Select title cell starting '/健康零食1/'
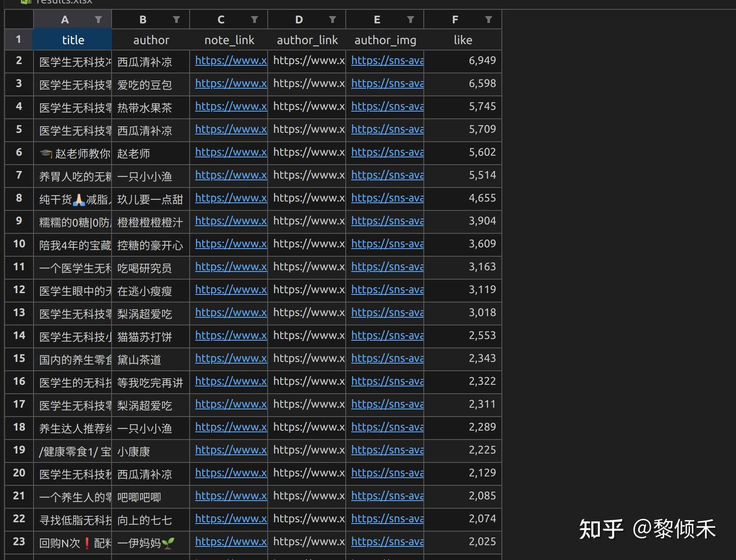The image size is (736, 560). 73,450
